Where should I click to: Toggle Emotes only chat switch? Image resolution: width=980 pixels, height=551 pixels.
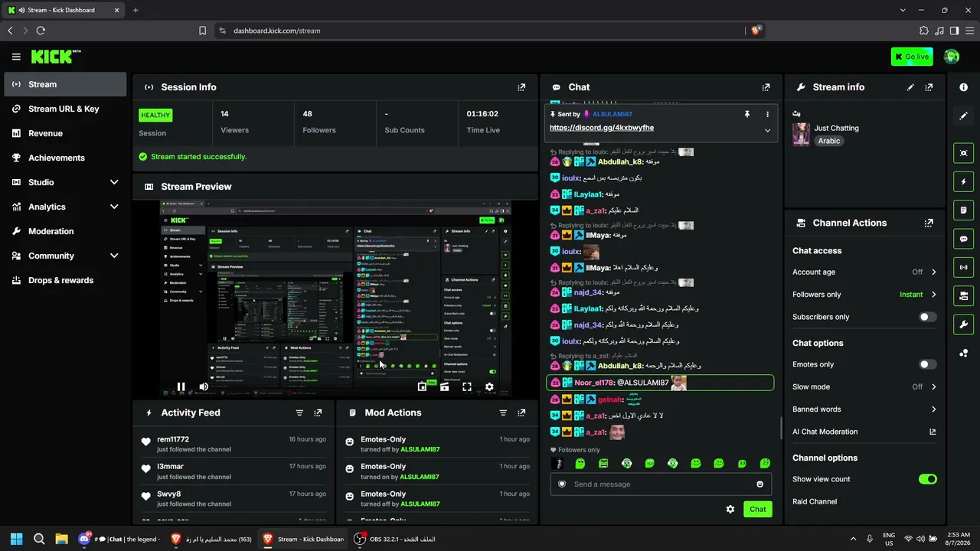tap(927, 365)
